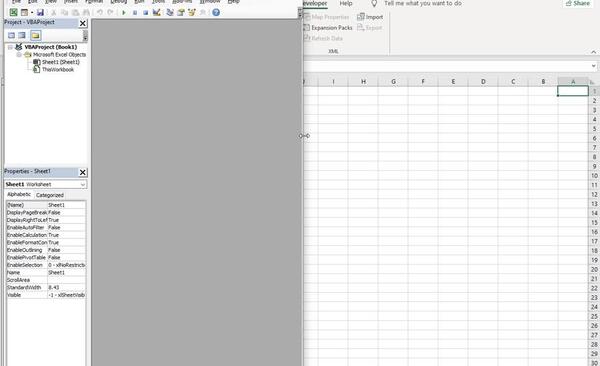Viewport: 600px width, 366px height.
Task: Switch to the Alphabetic properties tab
Action: pyautogui.click(x=19, y=194)
